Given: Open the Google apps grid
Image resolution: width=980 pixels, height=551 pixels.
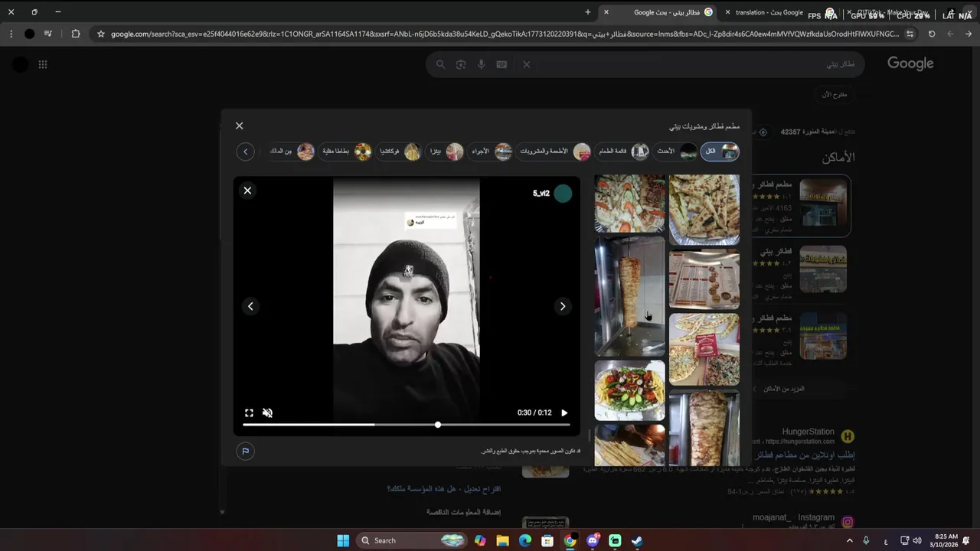Looking at the screenshot, I should (x=43, y=64).
